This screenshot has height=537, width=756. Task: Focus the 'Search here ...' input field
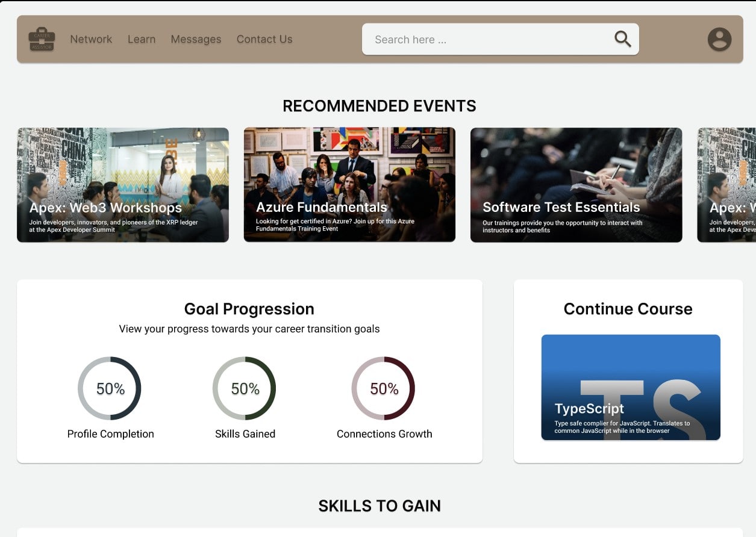tap(500, 39)
